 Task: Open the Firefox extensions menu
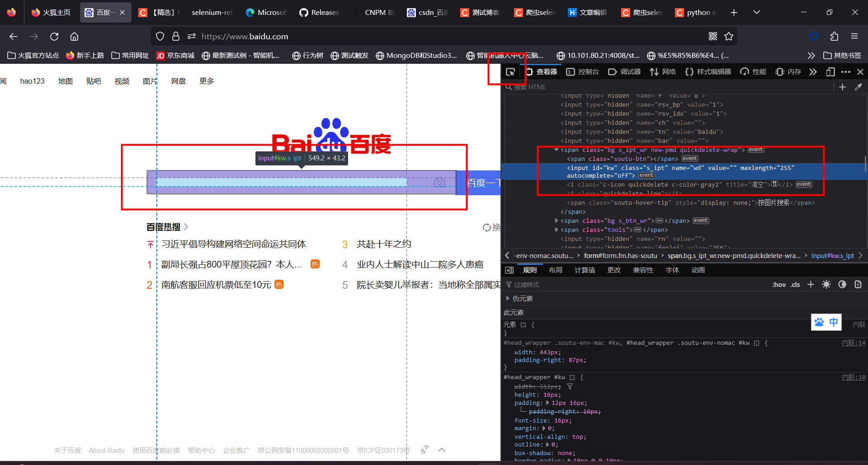(x=834, y=36)
